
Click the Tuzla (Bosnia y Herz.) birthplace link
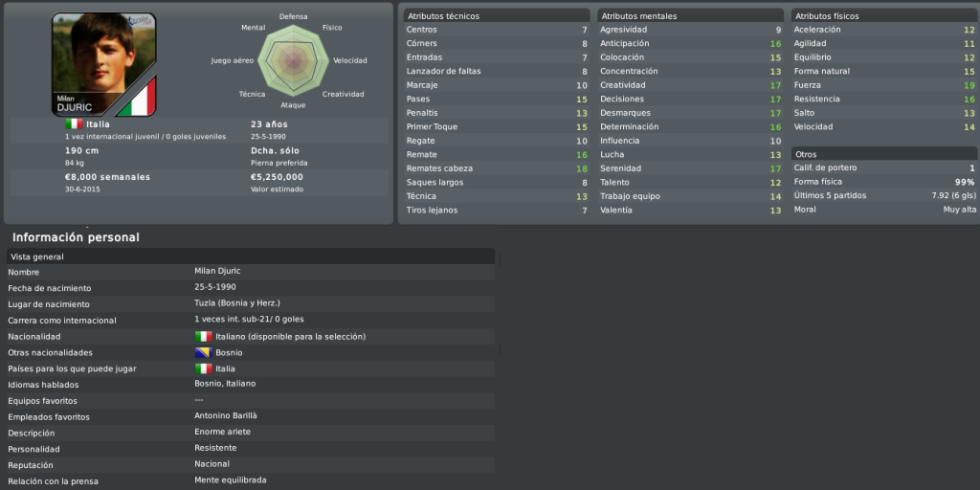(237, 303)
